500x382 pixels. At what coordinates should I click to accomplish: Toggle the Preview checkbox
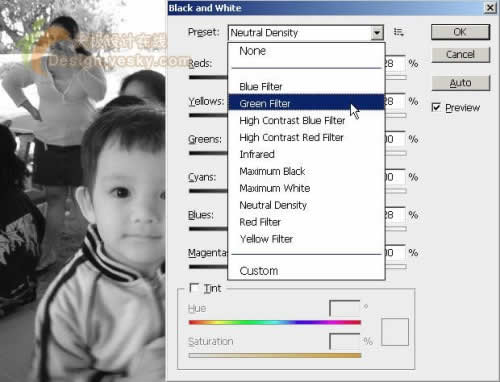point(436,107)
